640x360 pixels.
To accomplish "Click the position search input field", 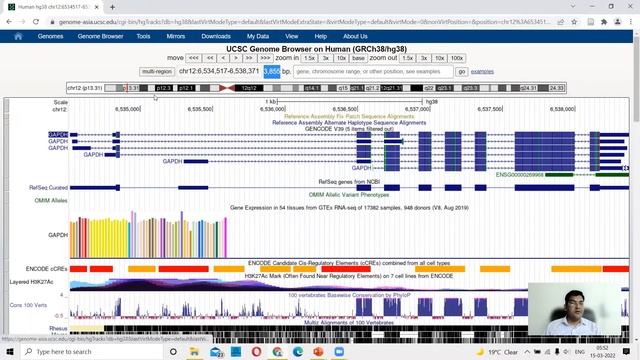I will click(373, 72).
